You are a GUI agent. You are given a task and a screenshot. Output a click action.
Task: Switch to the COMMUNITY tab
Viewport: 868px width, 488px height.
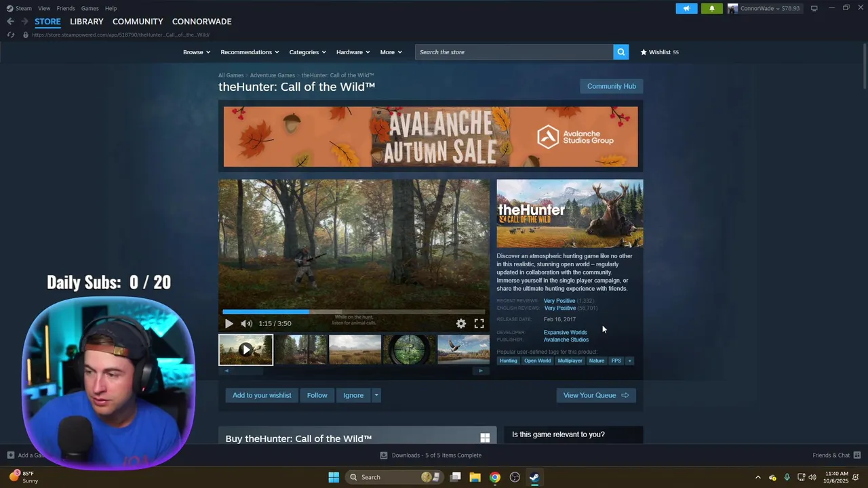138,22
